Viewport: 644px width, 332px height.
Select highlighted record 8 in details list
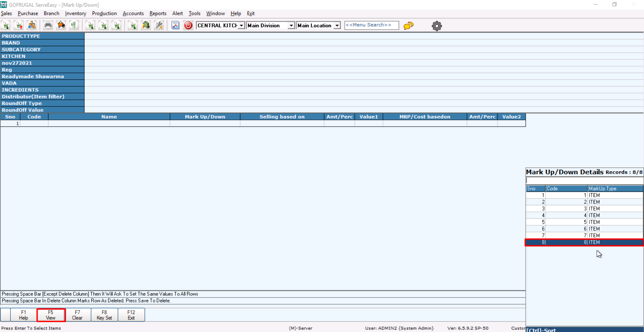tap(585, 242)
